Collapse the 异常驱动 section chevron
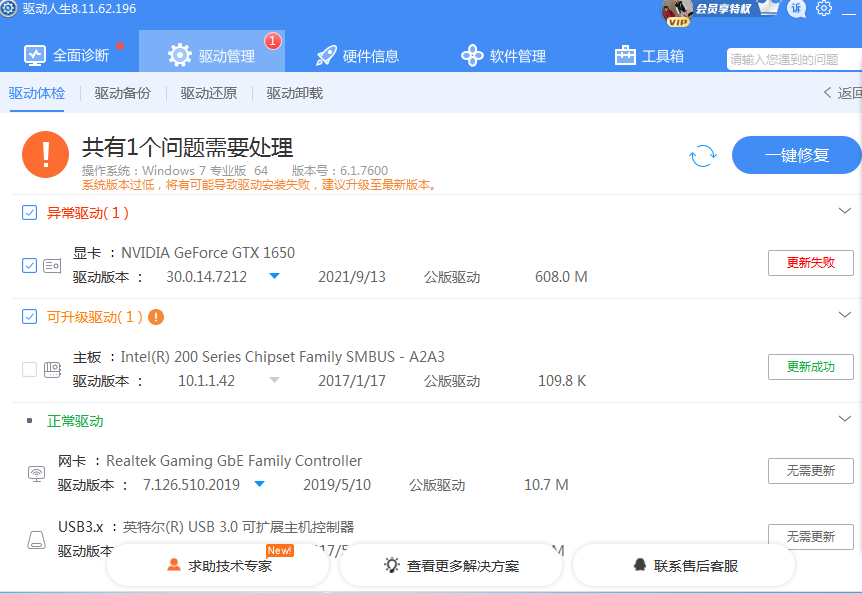The width and height of the screenshot is (862, 593). [x=845, y=210]
